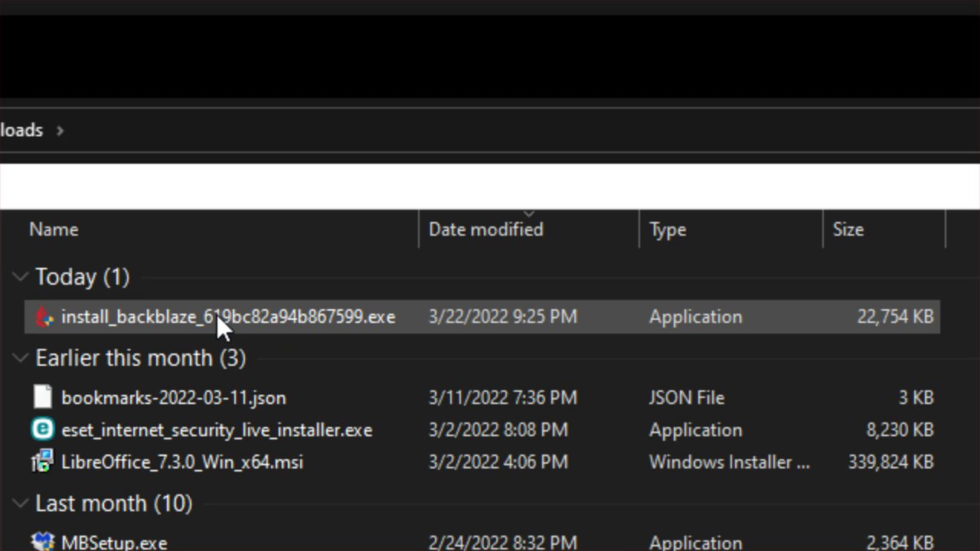980x551 pixels.
Task: Collapse the Last month group
Action: 19,503
